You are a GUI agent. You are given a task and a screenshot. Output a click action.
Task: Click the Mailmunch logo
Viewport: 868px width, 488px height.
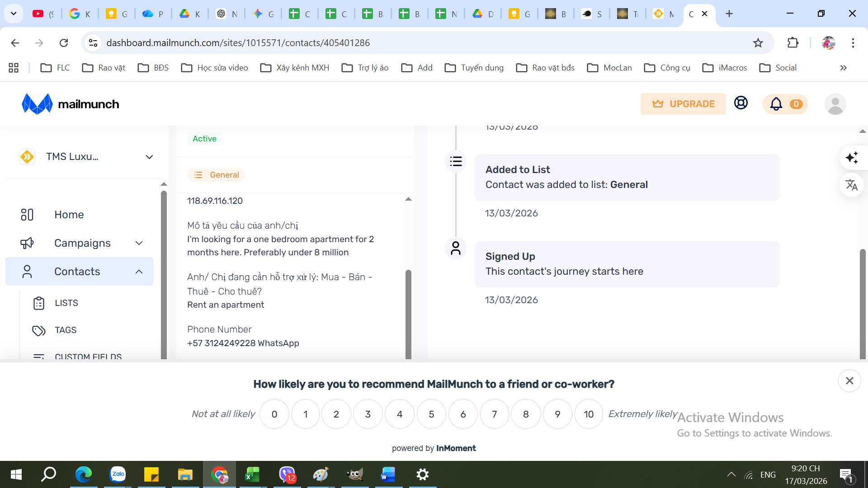[71, 104]
